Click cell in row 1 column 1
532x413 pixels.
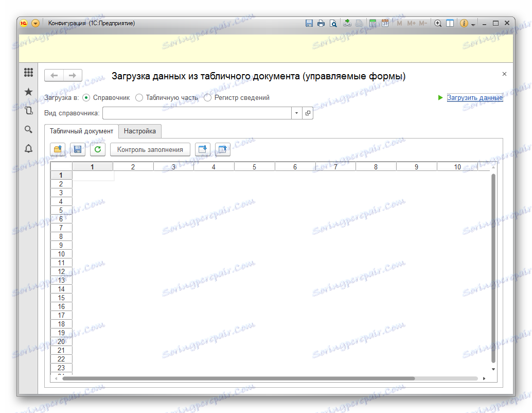pos(93,175)
